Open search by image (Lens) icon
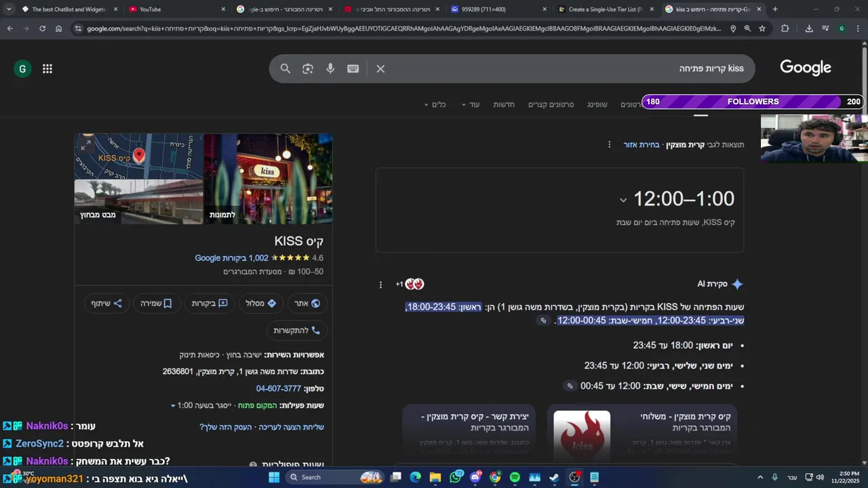Screen dimensions: 868x488 click(x=308, y=68)
